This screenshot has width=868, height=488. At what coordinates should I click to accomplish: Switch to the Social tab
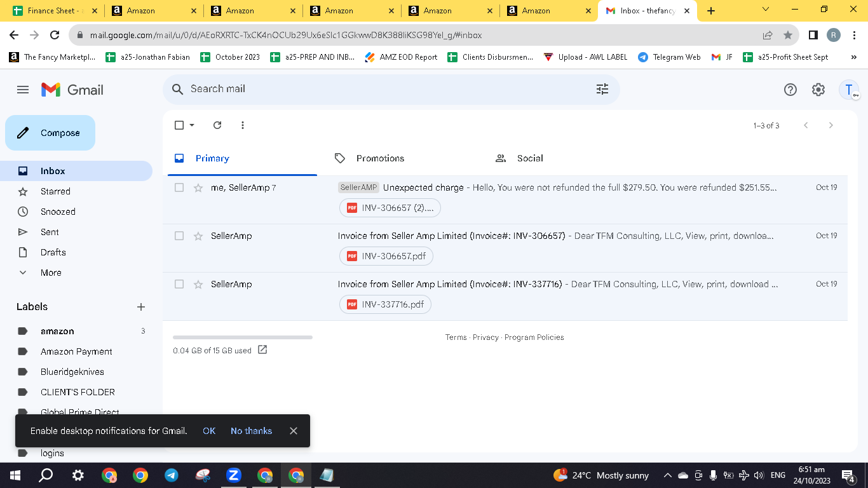563,158
